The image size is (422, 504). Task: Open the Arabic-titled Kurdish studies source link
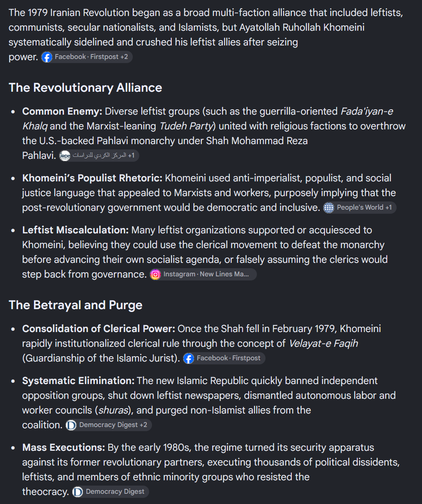(100, 156)
